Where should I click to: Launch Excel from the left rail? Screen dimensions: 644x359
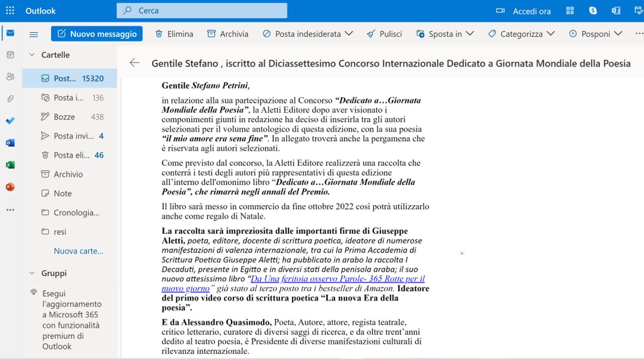pyautogui.click(x=10, y=165)
